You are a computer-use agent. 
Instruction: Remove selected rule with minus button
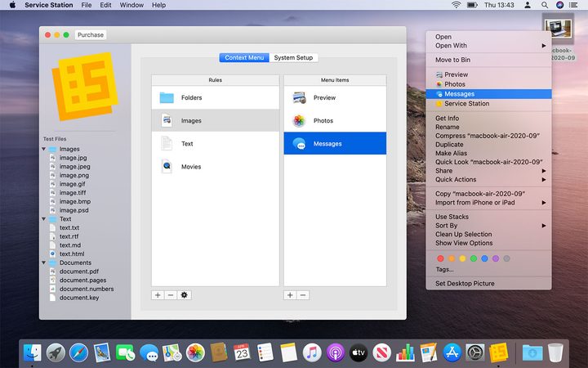171,295
